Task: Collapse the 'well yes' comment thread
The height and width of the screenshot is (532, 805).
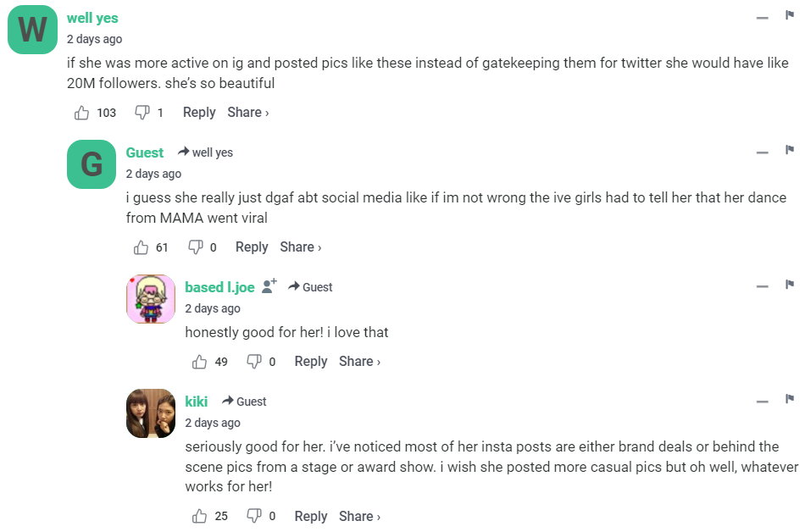Action: click(763, 18)
